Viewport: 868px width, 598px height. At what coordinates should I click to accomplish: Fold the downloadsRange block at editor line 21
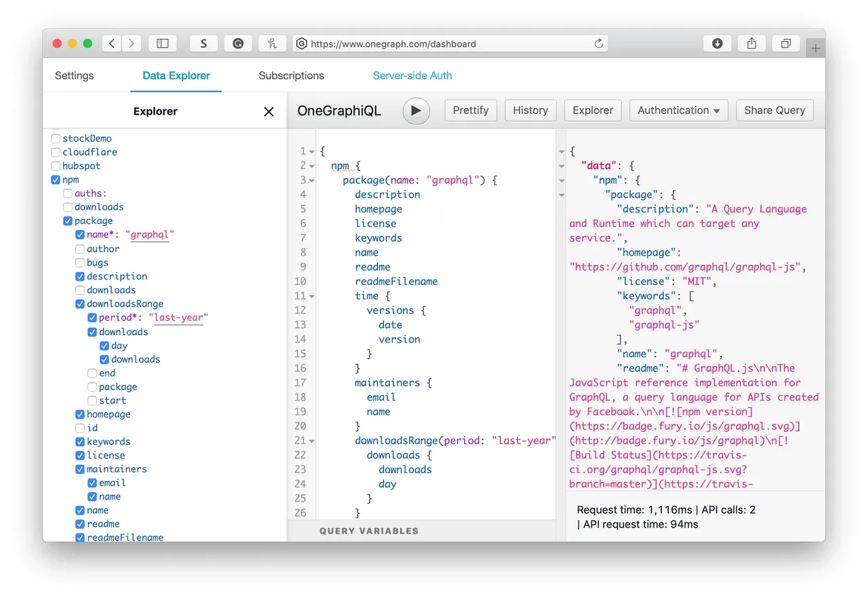click(x=312, y=441)
